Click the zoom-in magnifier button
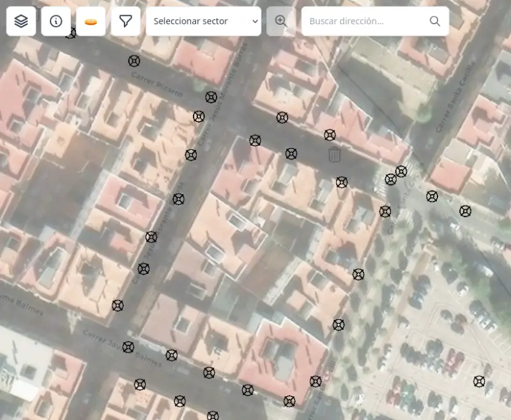Image resolution: width=511 pixels, height=420 pixels. (x=281, y=22)
